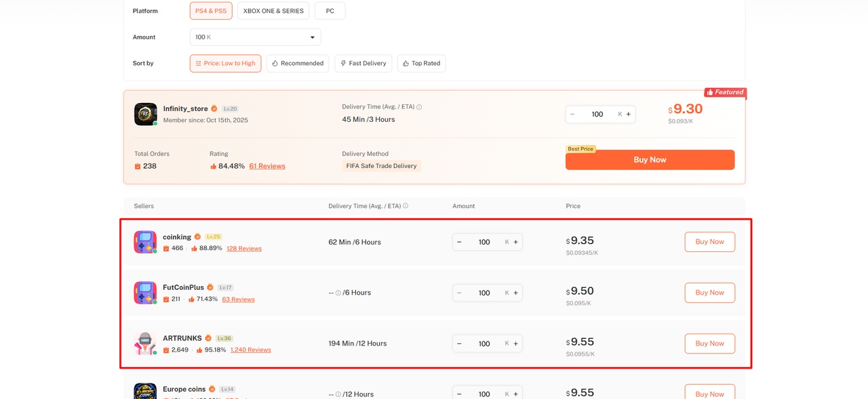Click the big orange Buy Now button
The width and height of the screenshot is (868, 399).
[x=650, y=160]
